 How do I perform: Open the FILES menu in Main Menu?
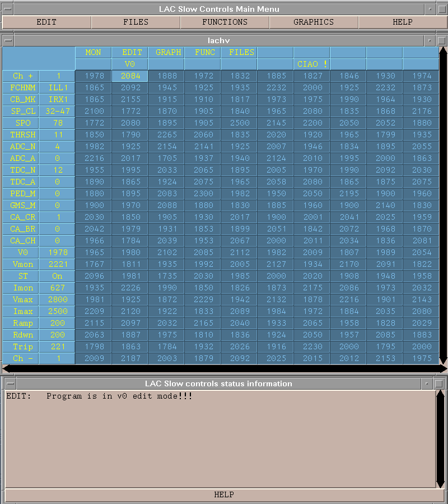(136, 22)
